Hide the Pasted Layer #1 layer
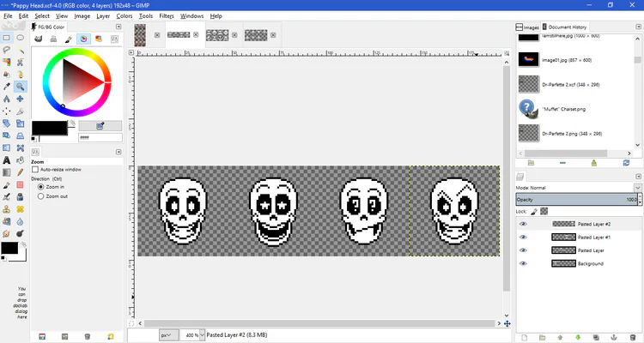This screenshot has width=644, height=343. point(523,238)
